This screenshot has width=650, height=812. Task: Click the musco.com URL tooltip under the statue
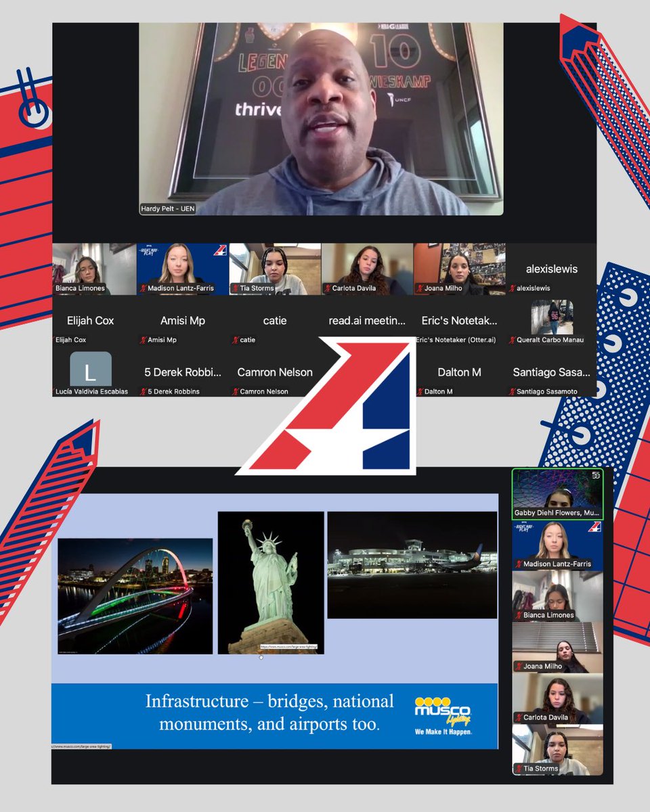[x=289, y=648]
